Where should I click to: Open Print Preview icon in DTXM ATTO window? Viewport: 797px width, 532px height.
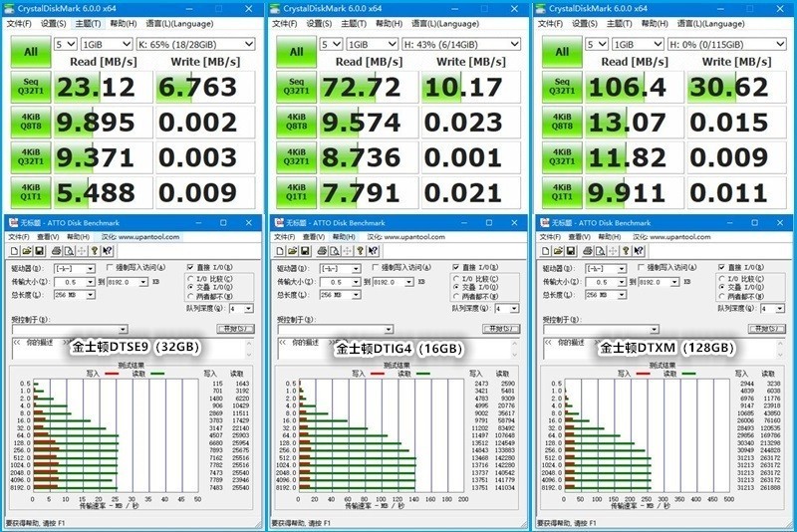tap(600, 250)
